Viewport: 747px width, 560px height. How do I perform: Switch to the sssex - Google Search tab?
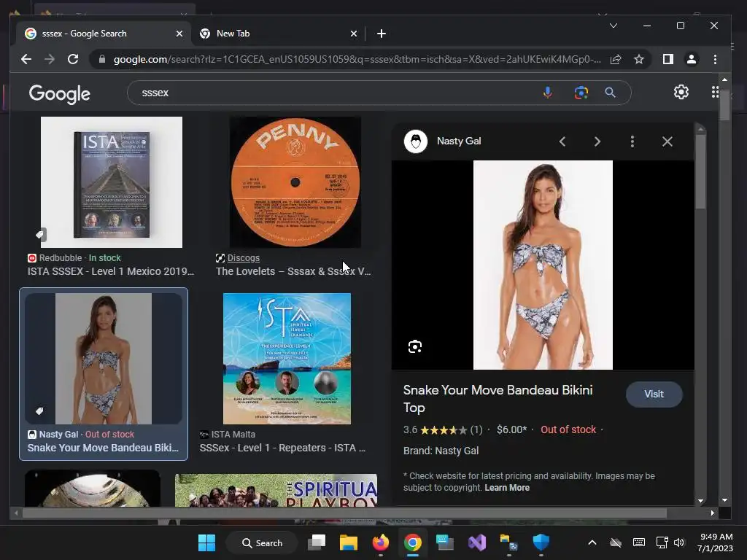pyautogui.click(x=104, y=34)
